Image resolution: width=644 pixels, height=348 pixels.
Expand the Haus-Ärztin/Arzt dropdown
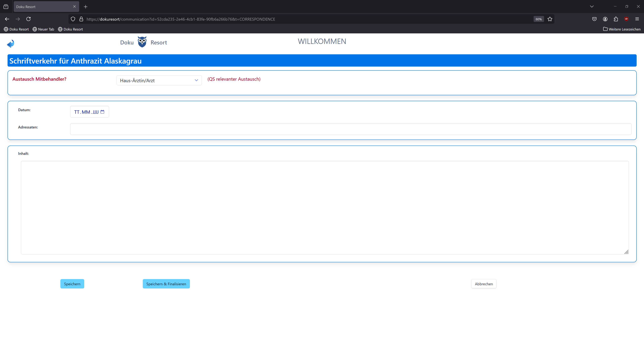159,80
